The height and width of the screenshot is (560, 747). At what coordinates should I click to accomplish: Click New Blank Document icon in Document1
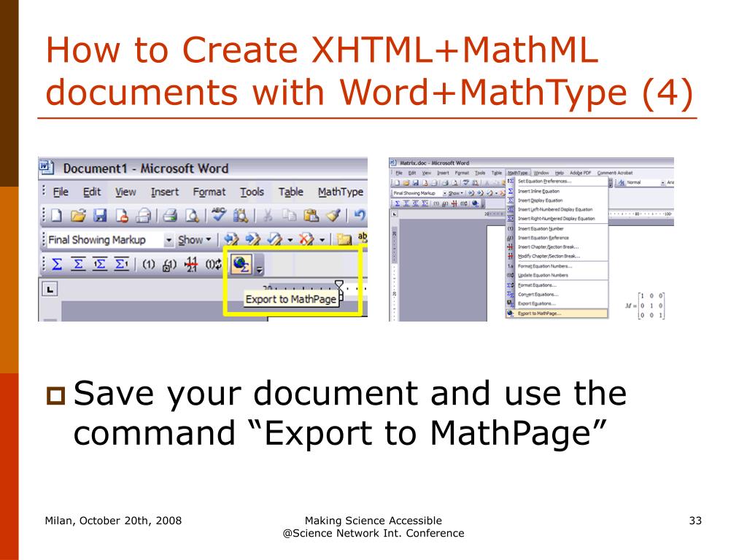pos(56,216)
